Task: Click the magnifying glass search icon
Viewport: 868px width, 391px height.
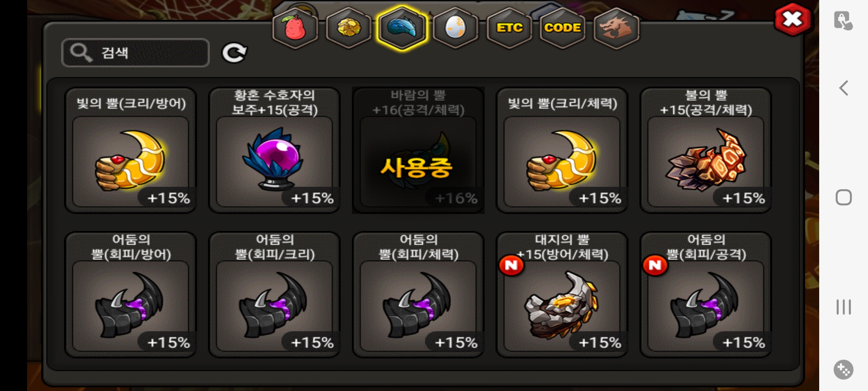Action: pos(80,53)
